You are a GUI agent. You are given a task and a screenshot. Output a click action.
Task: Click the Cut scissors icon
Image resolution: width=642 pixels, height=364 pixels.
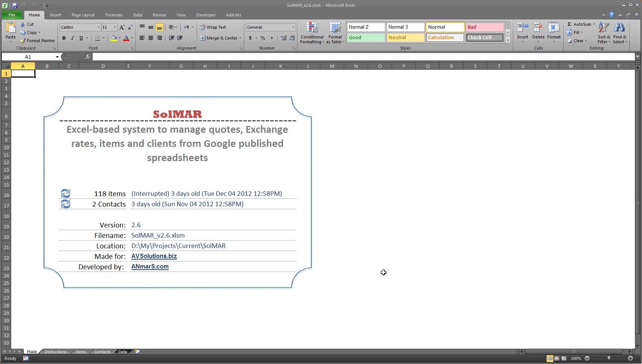[x=23, y=24]
